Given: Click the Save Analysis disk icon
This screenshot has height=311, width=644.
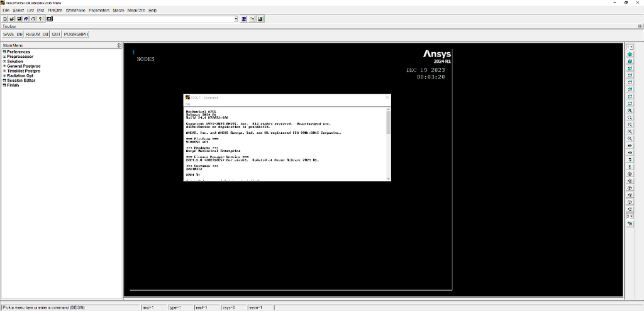Looking at the screenshot, I should pos(19,19).
